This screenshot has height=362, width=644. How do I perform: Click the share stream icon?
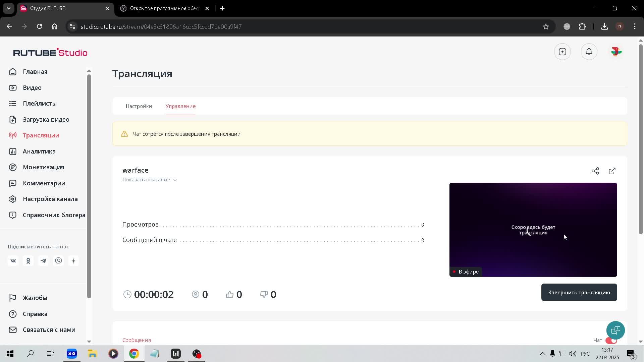(595, 171)
